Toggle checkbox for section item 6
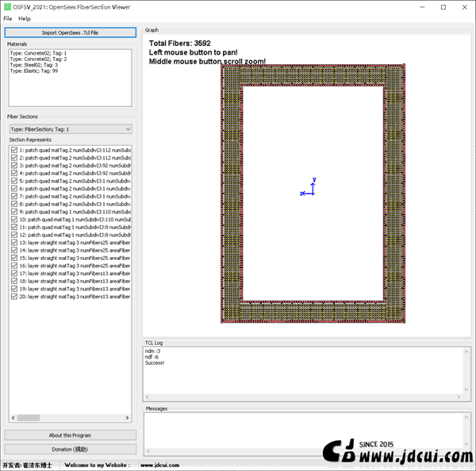 (14, 189)
